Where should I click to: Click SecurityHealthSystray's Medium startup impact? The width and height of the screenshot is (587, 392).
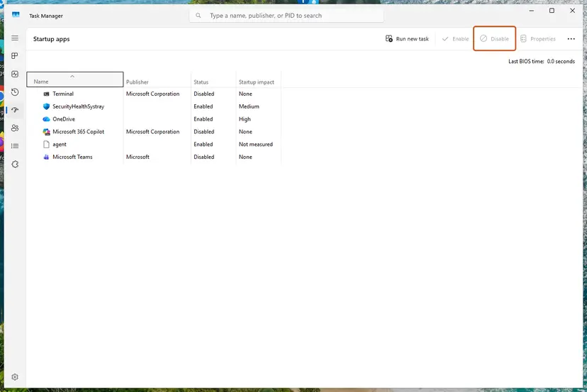pos(249,106)
